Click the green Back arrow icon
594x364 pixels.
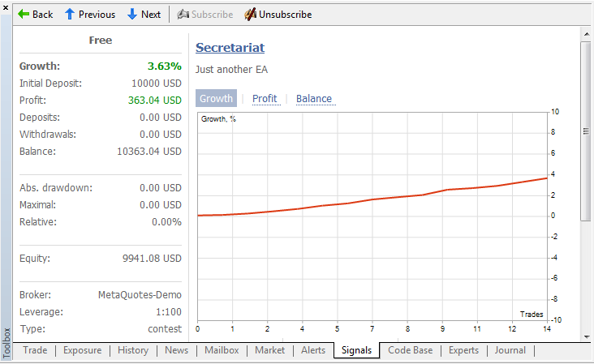(24, 15)
